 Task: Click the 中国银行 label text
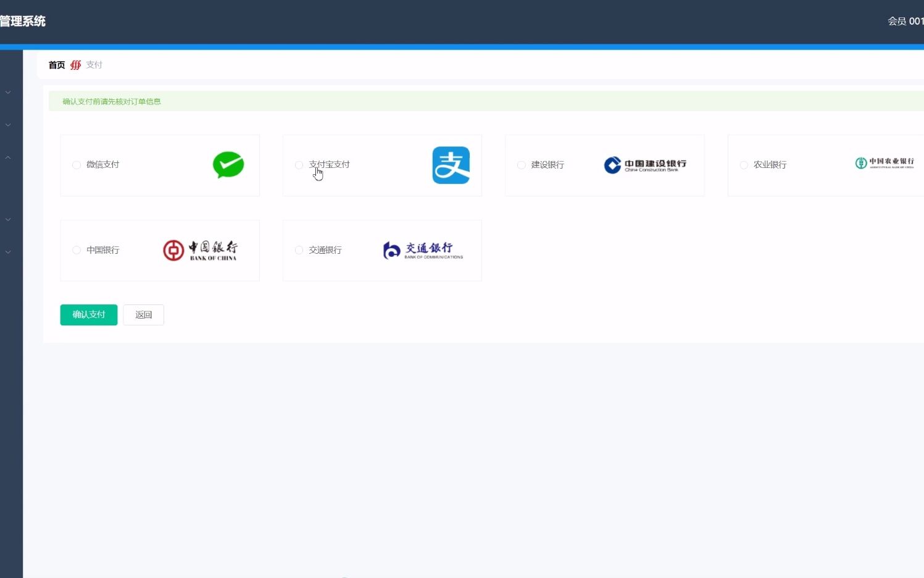click(102, 250)
